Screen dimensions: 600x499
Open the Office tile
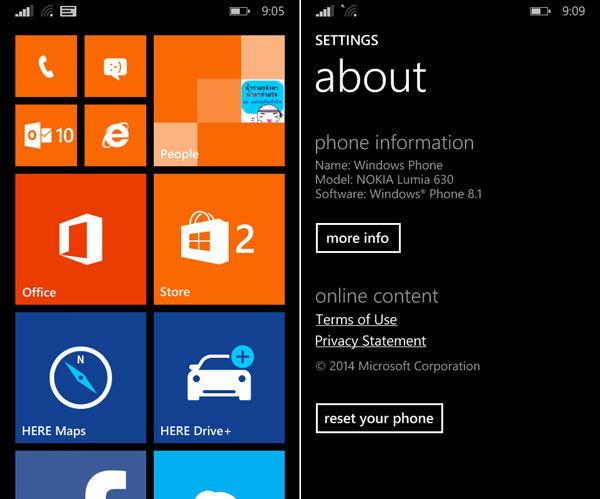pos(80,239)
